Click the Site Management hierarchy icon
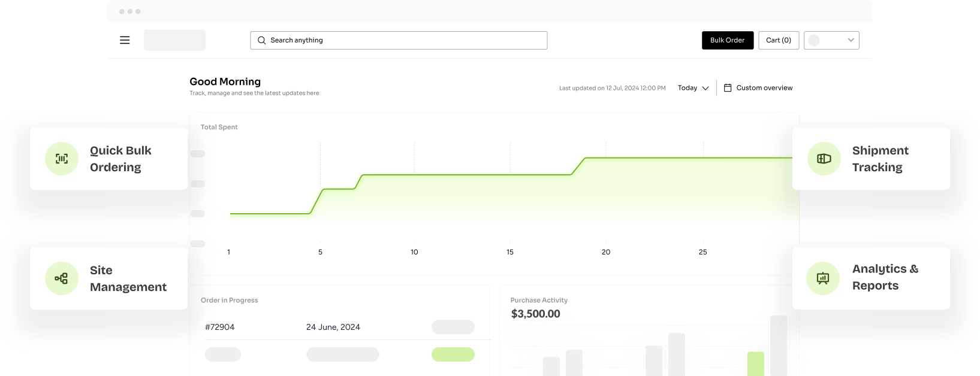The image size is (980, 376). coord(62,278)
